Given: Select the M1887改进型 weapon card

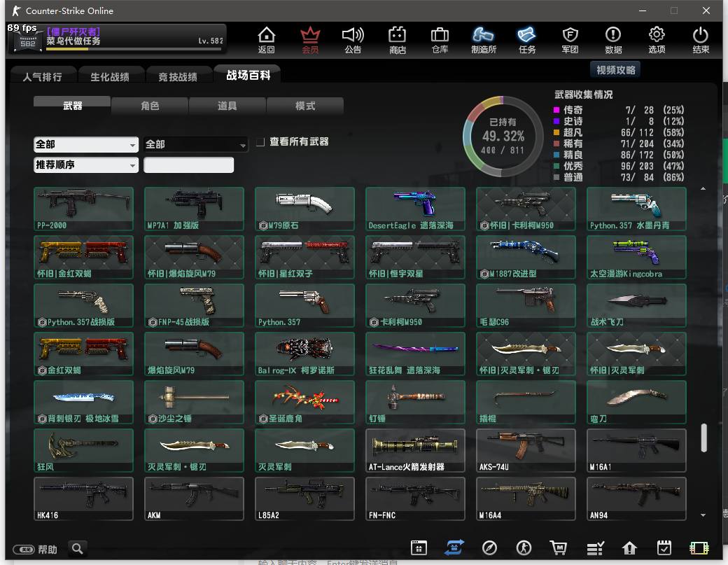Looking at the screenshot, I should click(526, 257).
